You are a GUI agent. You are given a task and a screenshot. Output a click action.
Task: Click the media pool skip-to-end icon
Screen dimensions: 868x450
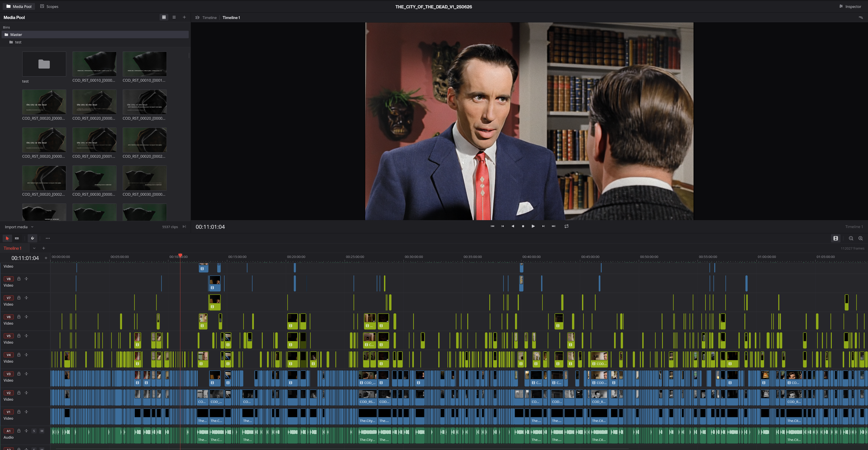[x=184, y=227]
